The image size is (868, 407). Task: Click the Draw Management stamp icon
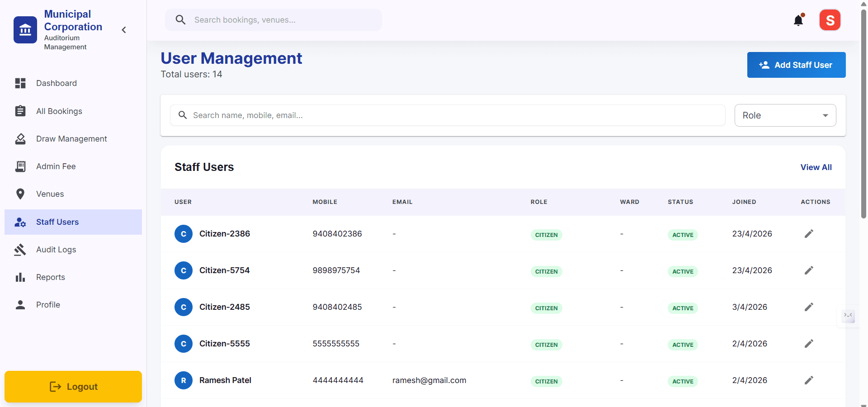coord(20,138)
